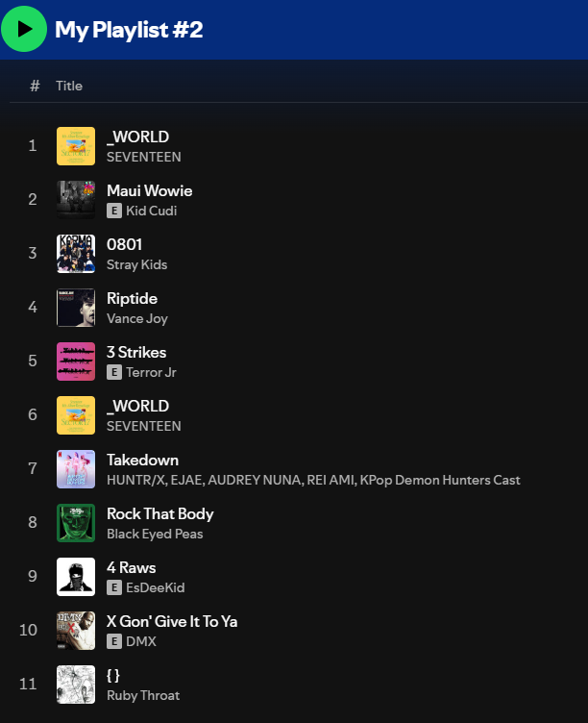Click the Title column header

(69, 86)
